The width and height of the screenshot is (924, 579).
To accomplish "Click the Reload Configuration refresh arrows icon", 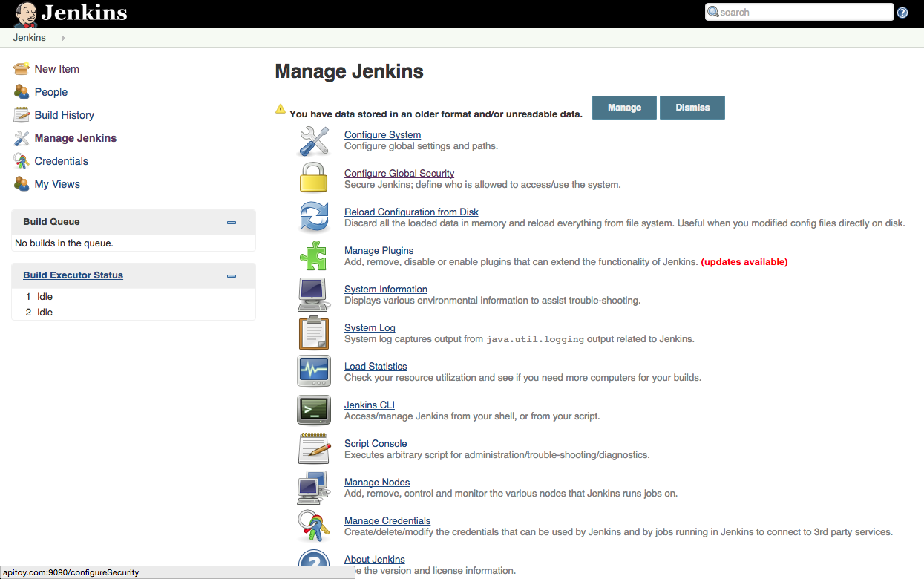I will [x=313, y=217].
